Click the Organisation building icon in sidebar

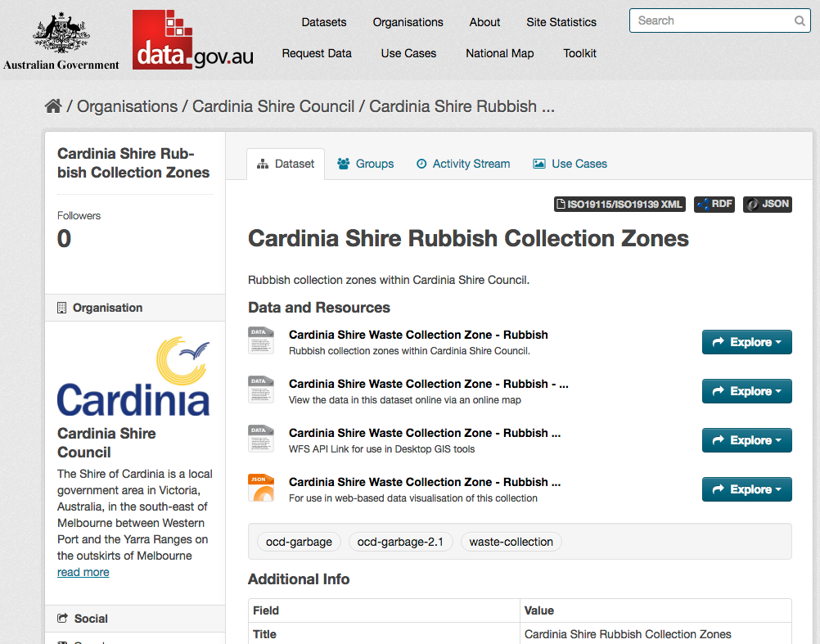61,308
